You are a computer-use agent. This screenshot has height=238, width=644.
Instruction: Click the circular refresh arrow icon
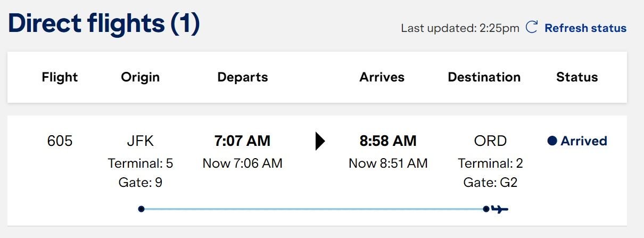pyautogui.click(x=531, y=28)
